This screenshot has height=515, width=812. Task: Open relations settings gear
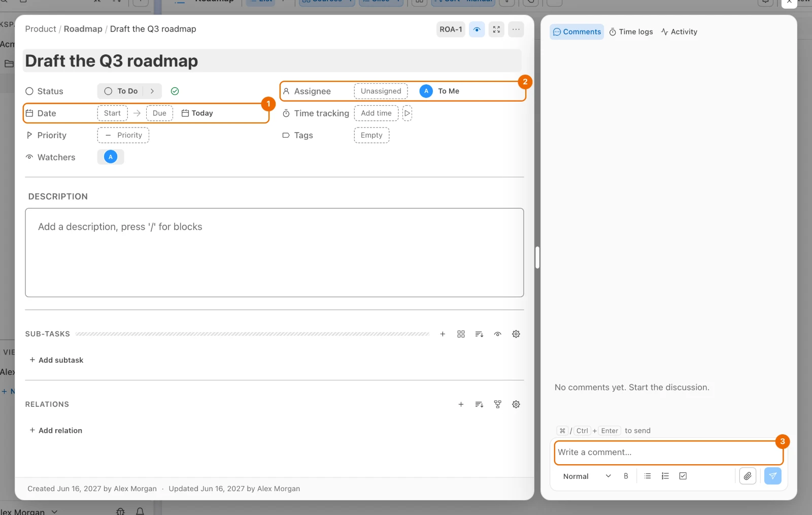point(516,404)
